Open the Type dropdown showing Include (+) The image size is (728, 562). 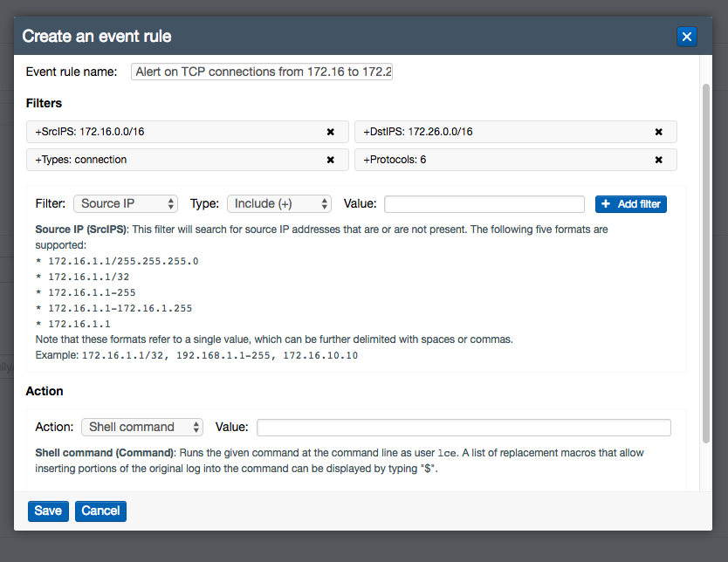click(x=278, y=202)
